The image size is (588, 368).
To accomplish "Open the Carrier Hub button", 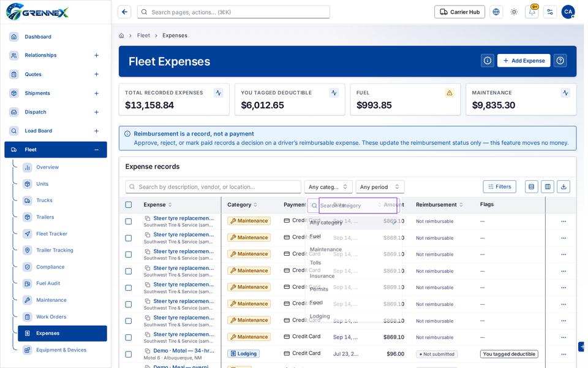I will (460, 12).
